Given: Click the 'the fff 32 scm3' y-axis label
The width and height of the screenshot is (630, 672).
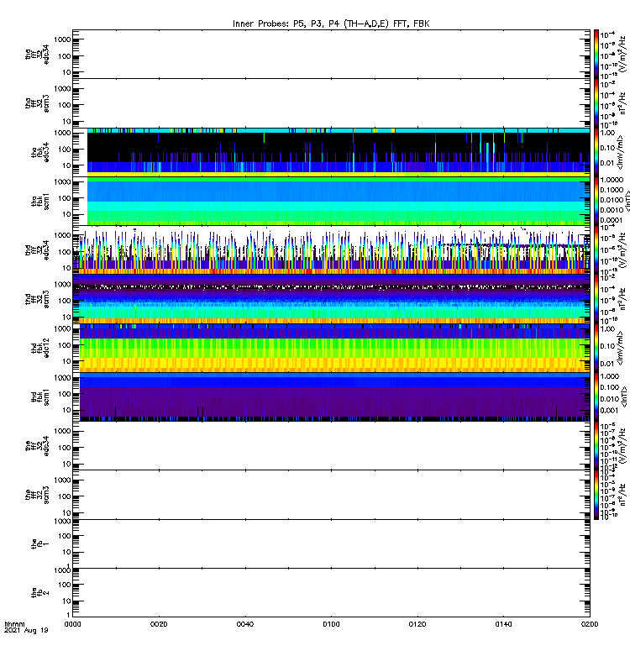Looking at the screenshot, I should pos(37,495).
